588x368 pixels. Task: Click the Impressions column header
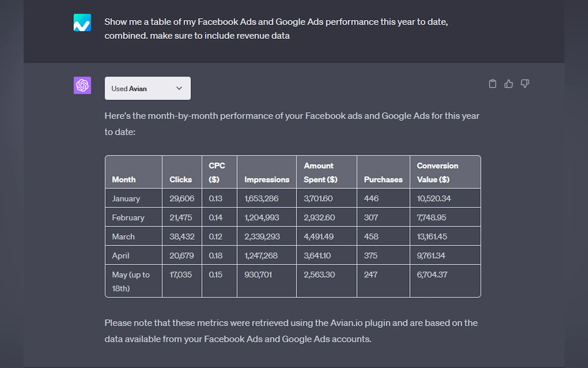267,180
